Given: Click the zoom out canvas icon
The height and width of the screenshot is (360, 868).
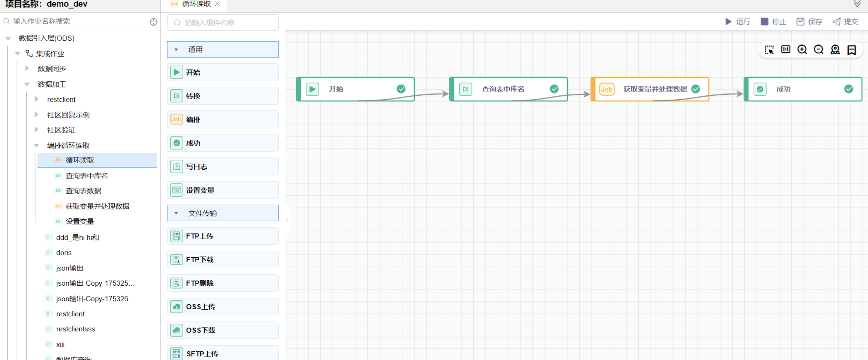Looking at the screenshot, I should point(818,50).
